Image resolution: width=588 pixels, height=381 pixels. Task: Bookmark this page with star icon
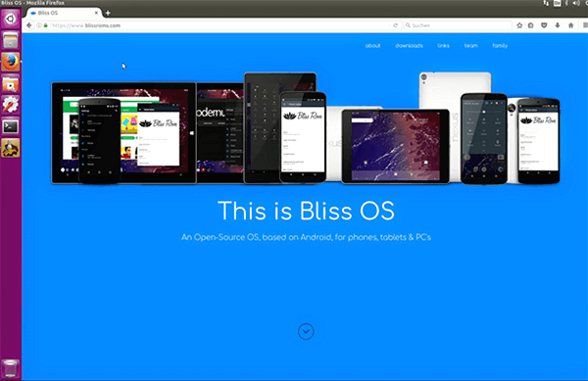[x=519, y=25]
